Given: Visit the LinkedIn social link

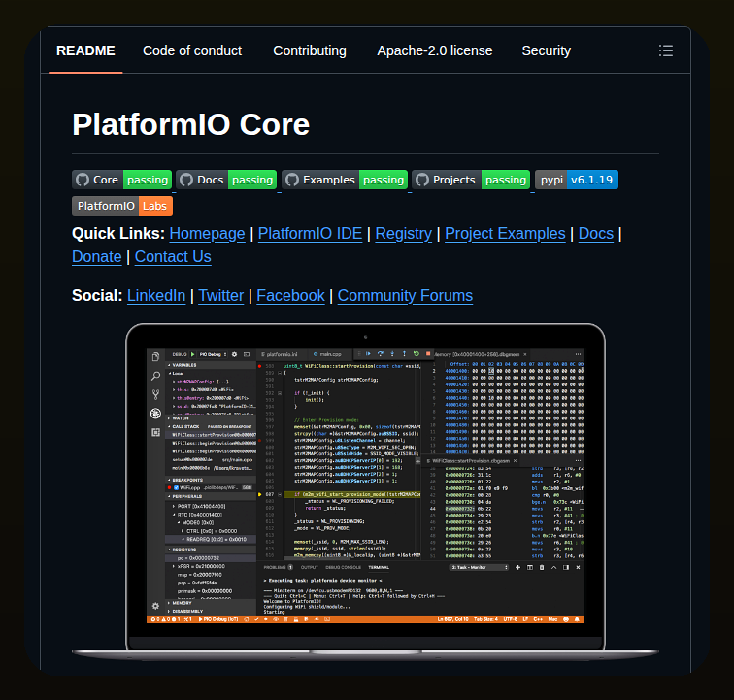Looking at the screenshot, I should pos(156,296).
